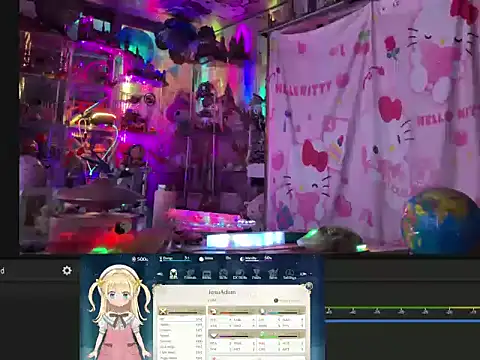This screenshot has height=360, width=480.
Task: Select the Stats tab icon
Action: pyautogui.click(x=173, y=274)
